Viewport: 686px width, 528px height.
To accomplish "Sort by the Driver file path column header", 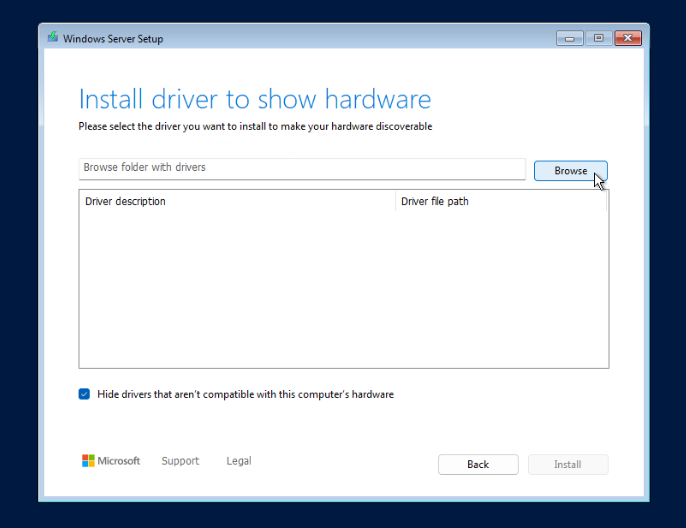I will (x=502, y=201).
